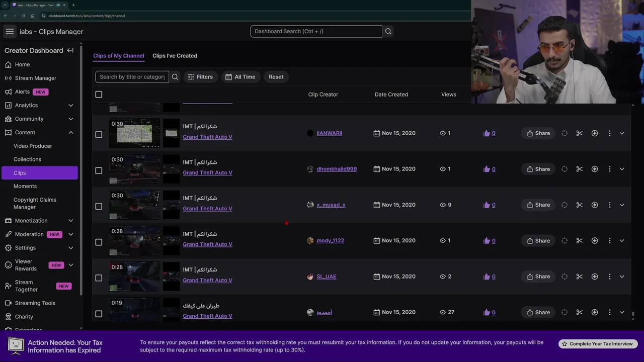Click the browser back arrow
This screenshot has height=362, width=644.
(6, 16)
